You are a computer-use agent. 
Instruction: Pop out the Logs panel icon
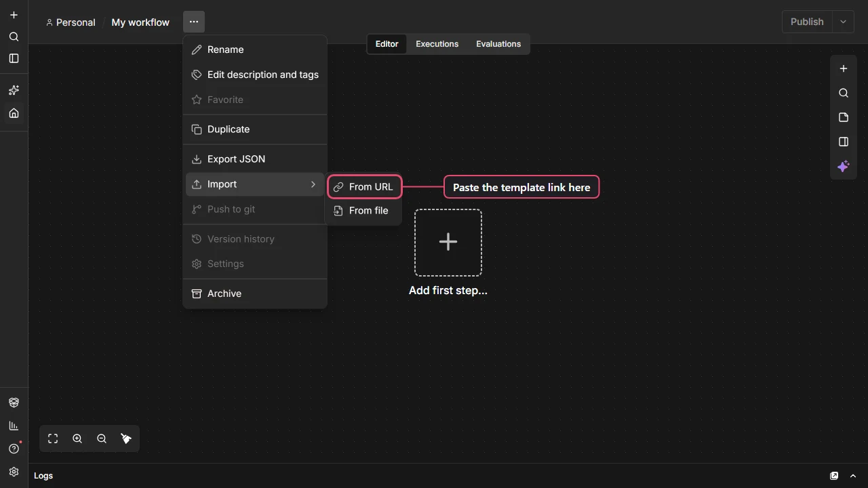pos(834,476)
